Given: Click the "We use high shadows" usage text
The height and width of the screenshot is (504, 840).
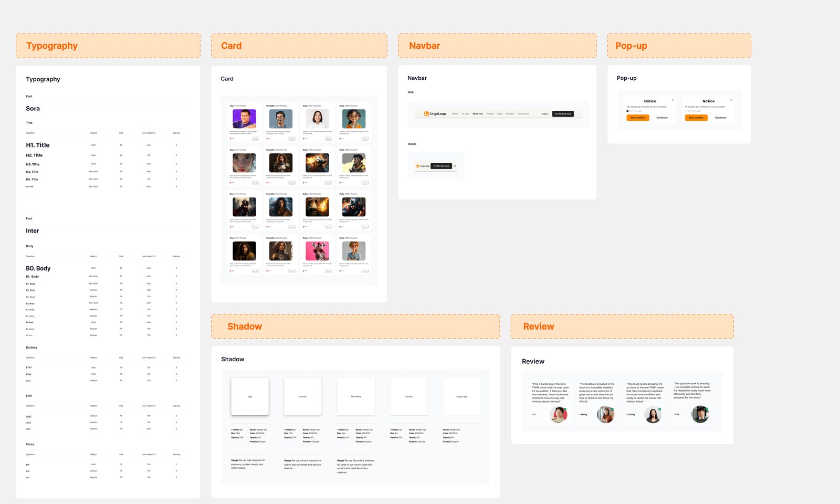Looking at the screenshot, I should click(x=248, y=464).
